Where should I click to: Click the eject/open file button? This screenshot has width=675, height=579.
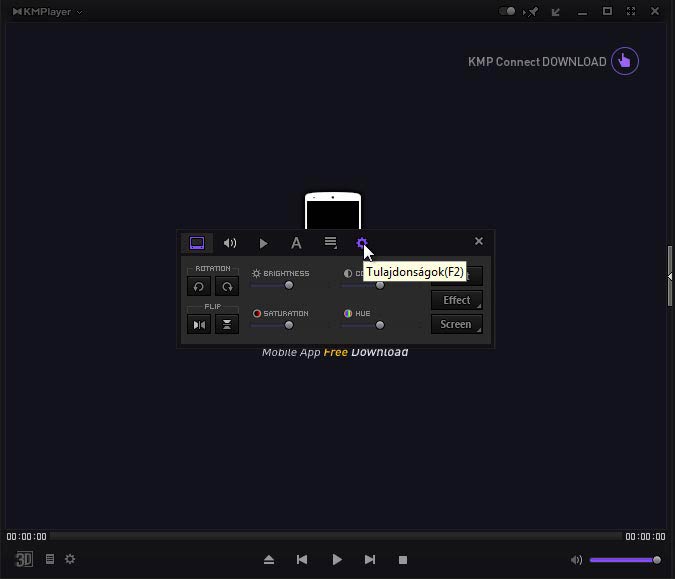click(x=269, y=560)
